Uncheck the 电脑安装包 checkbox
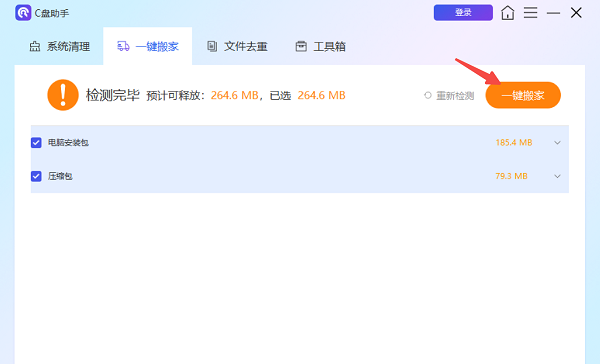This screenshot has width=600, height=364. point(36,143)
